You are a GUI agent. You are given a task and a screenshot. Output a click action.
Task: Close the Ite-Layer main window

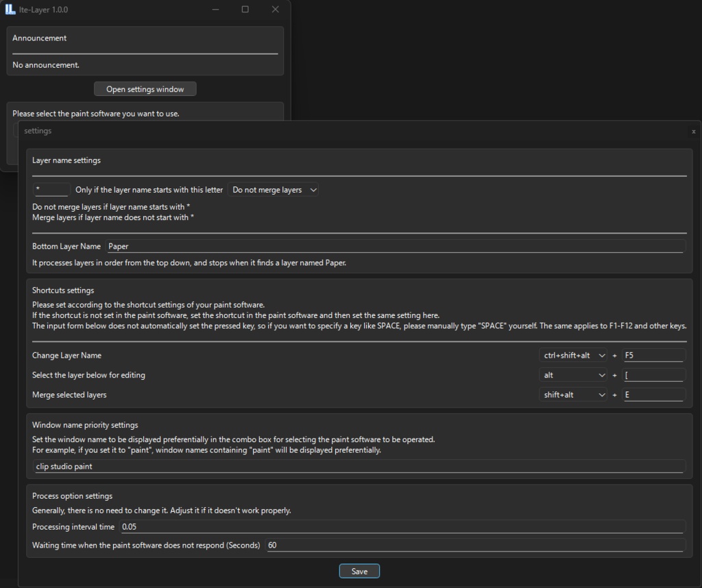276,10
